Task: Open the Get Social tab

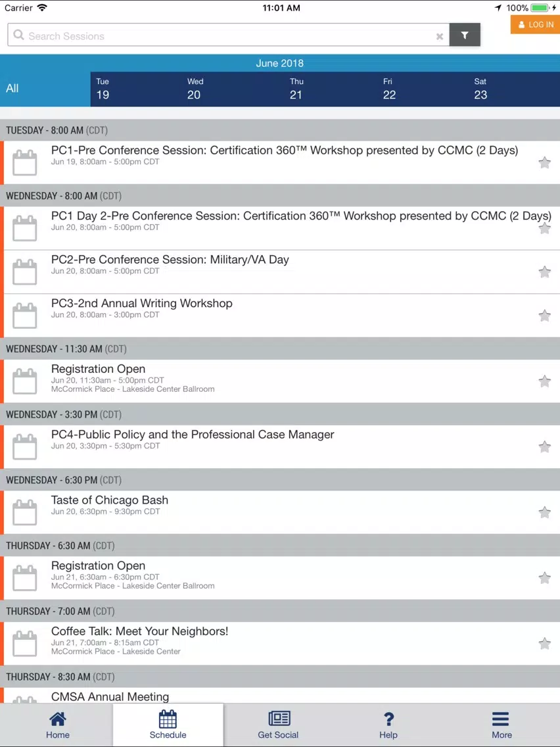Action: pos(278,725)
